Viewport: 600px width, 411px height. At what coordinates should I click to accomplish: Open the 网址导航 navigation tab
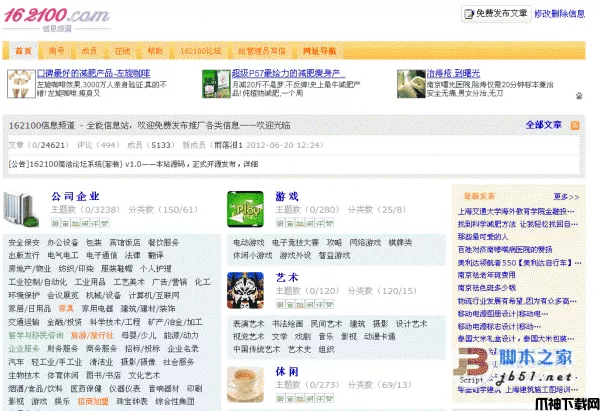pos(320,51)
